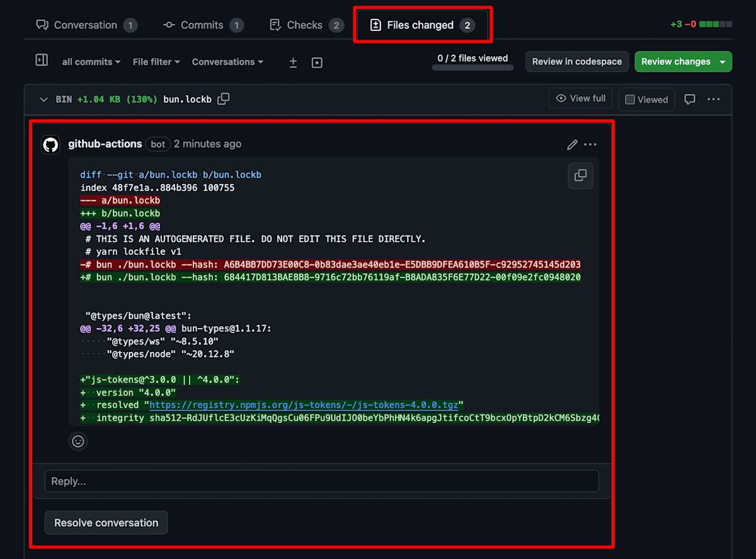Click the github-actions avatar
The width and height of the screenshot is (756, 559).
pos(51,145)
